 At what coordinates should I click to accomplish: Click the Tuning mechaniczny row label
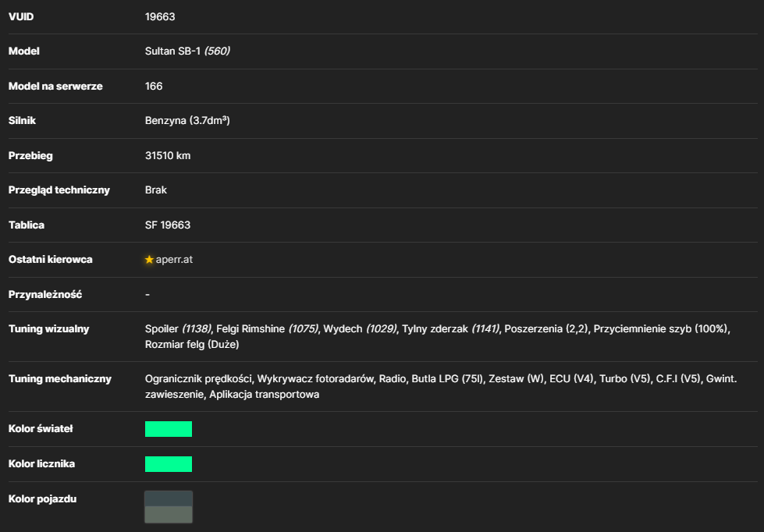click(60, 379)
